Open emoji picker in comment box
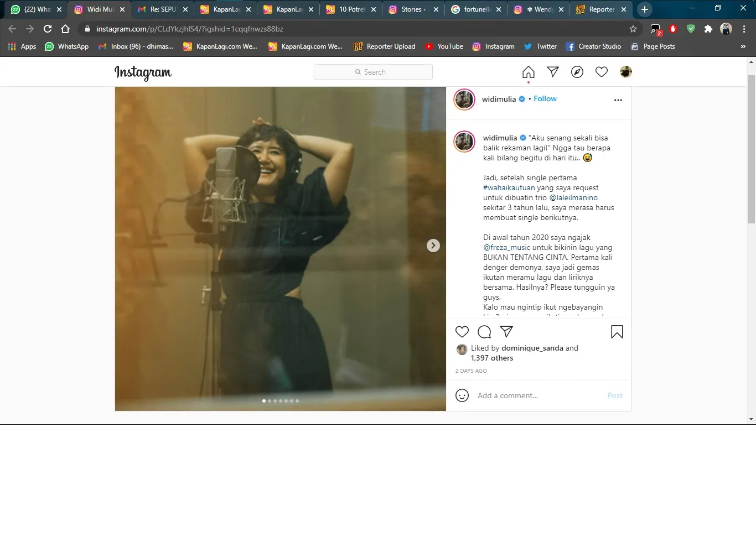Viewport: 756px width, 553px height. [x=462, y=395]
